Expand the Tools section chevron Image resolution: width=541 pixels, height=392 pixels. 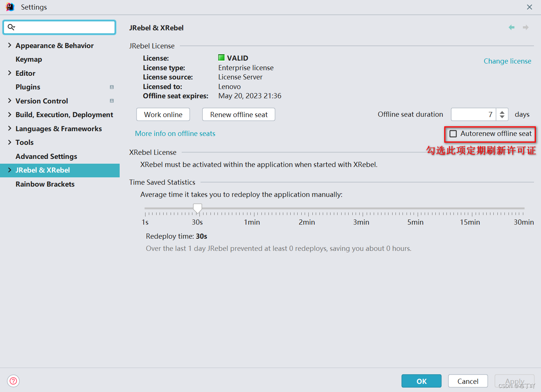click(x=10, y=142)
